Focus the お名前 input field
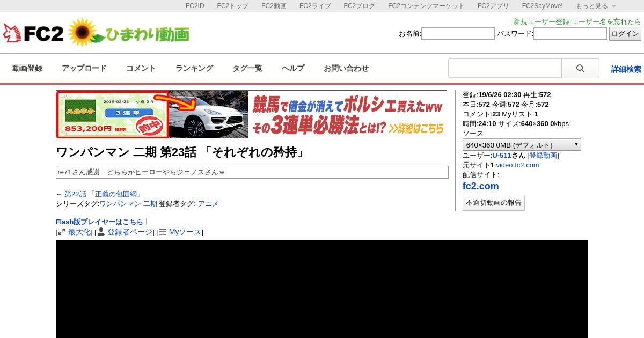 (458, 34)
